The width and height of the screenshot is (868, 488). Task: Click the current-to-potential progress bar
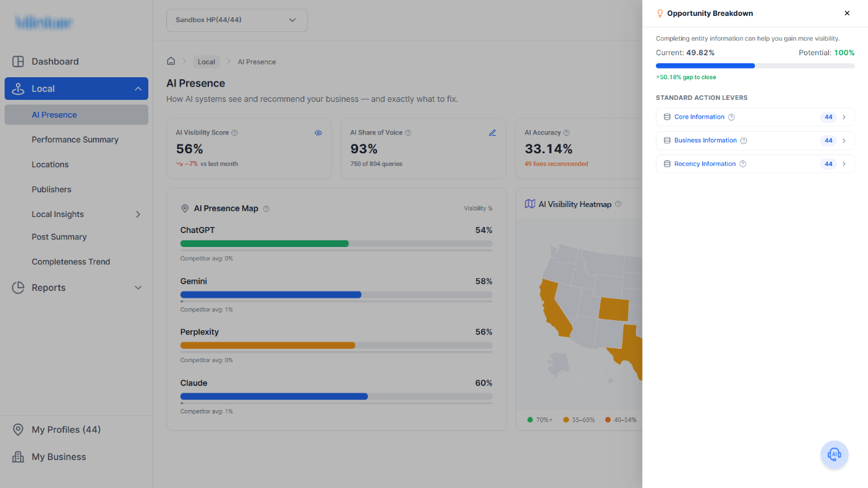coord(755,66)
